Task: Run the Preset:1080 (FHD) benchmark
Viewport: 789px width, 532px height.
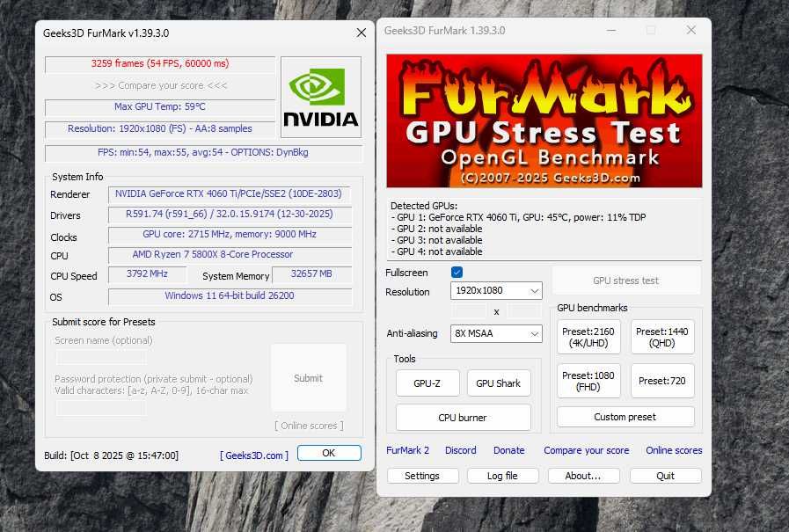Action: pyautogui.click(x=588, y=381)
